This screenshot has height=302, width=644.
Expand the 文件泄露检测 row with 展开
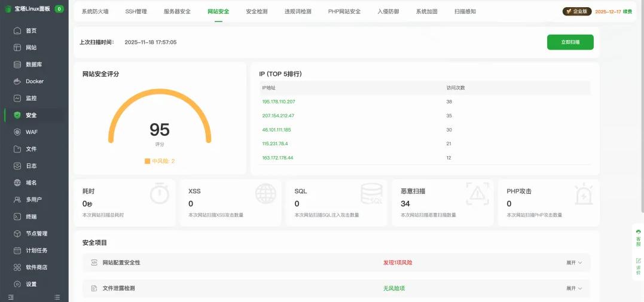coord(574,288)
